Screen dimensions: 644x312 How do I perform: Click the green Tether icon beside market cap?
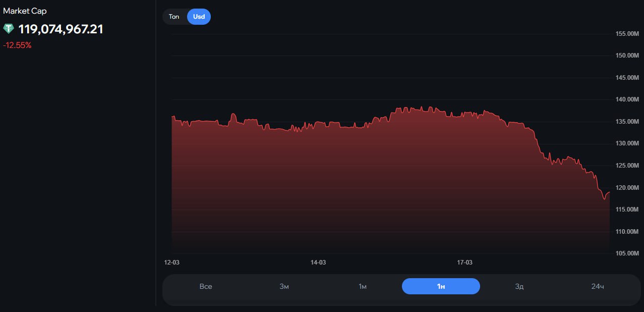[x=9, y=29]
